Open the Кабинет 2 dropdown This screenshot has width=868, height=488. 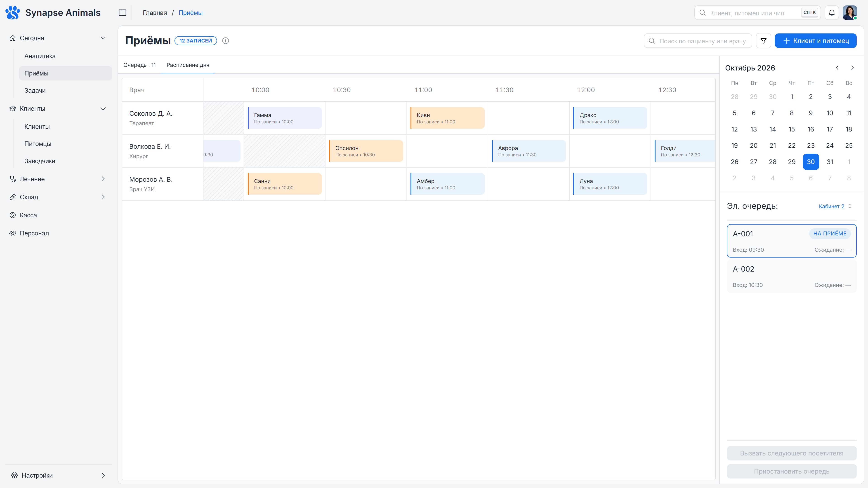point(835,206)
